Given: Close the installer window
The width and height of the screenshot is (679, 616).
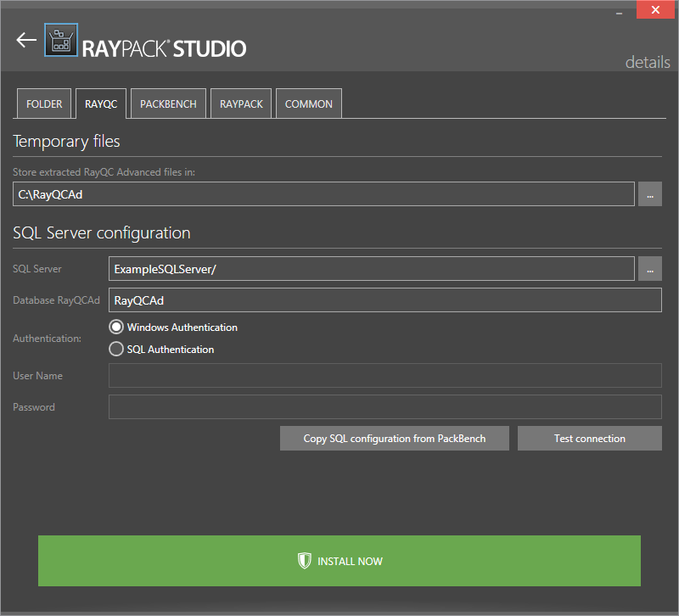Looking at the screenshot, I should pyautogui.click(x=656, y=10).
